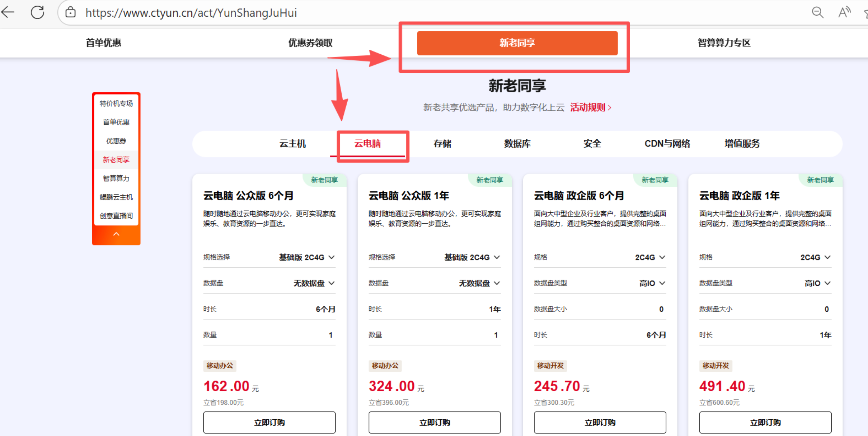
Task: Click the 云电脑 公众版 1年 title
Action: click(409, 196)
